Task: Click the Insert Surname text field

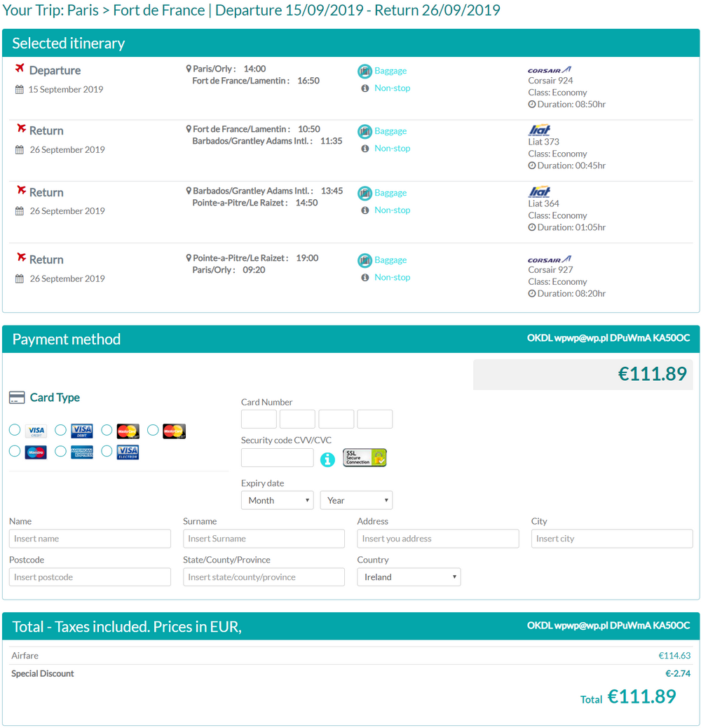Action: [x=264, y=539]
